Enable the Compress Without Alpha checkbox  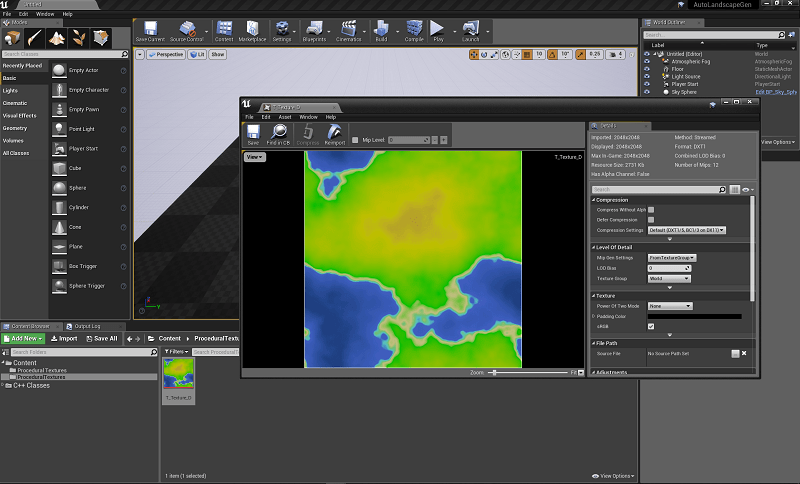coord(651,210)
